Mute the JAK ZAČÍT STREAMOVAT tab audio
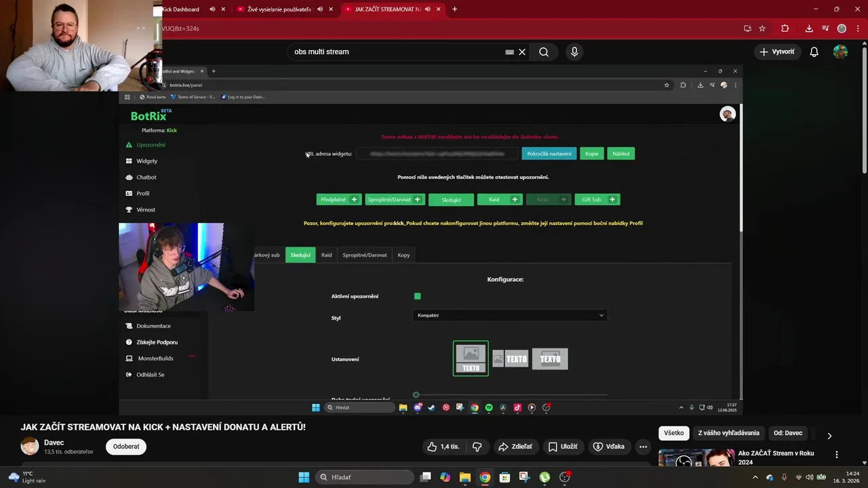This screenshot has width=868, height=488. tap(427, 9)
